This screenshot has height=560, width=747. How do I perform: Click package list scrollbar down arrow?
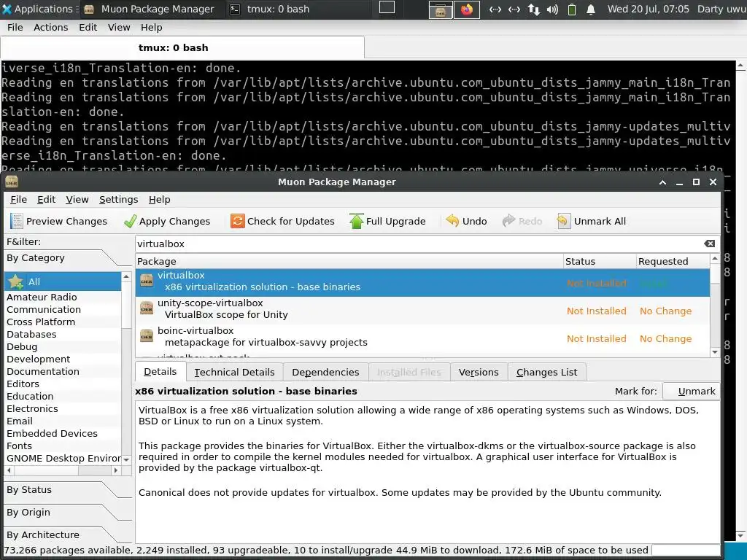click(x=715, y=352)
